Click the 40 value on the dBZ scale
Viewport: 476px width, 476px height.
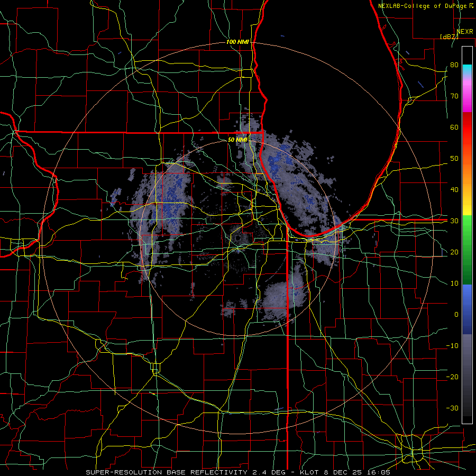[x=454, y=190]
